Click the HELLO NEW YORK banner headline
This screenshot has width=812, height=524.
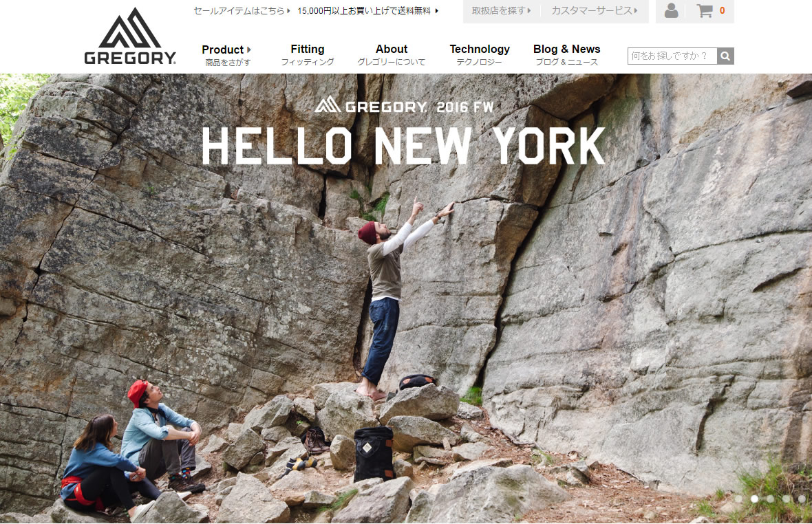pyautogui.click(x=403, y=146)
